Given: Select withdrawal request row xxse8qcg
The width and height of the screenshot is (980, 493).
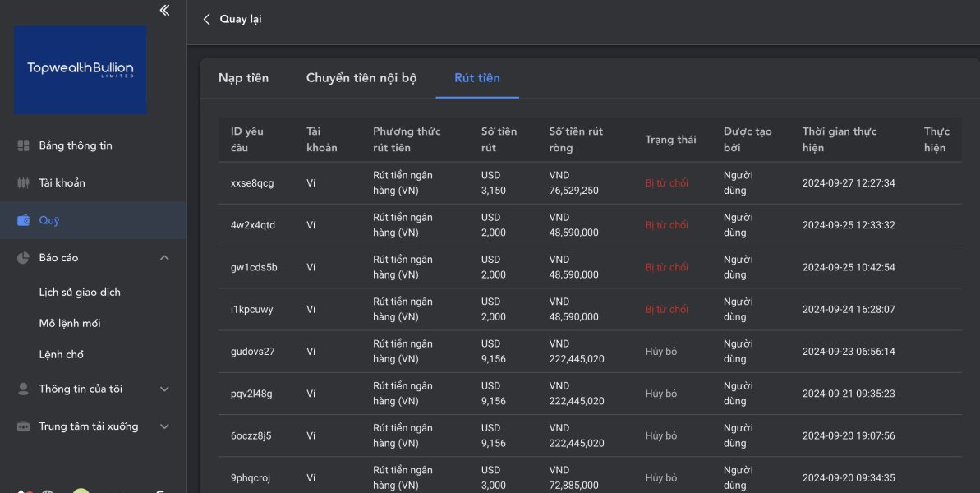Looking at the screenshot, I should (252, 183).
